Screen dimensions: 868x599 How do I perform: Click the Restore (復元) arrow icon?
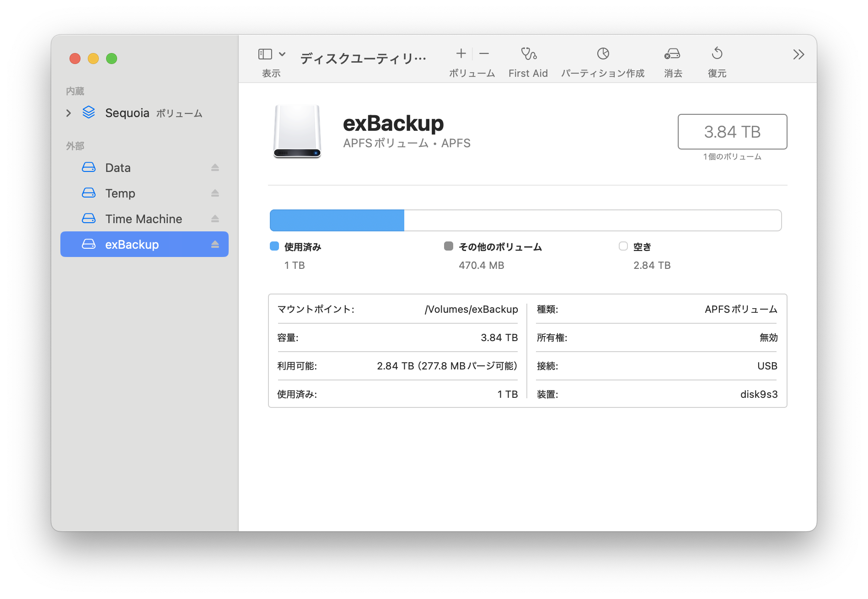coord(717,54)
